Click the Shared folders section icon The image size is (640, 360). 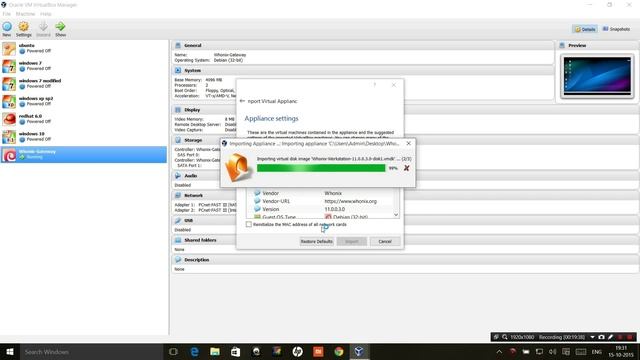(178, 240)
